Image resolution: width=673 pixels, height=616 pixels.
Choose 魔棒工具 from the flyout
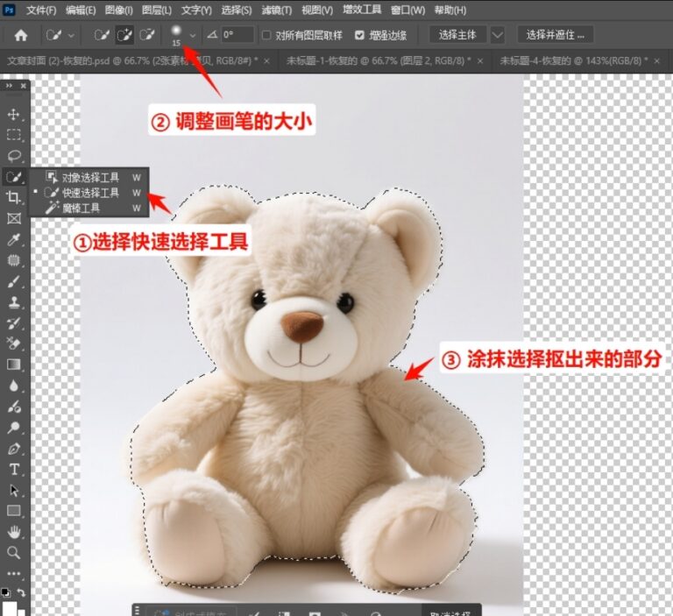click(89, 209)
